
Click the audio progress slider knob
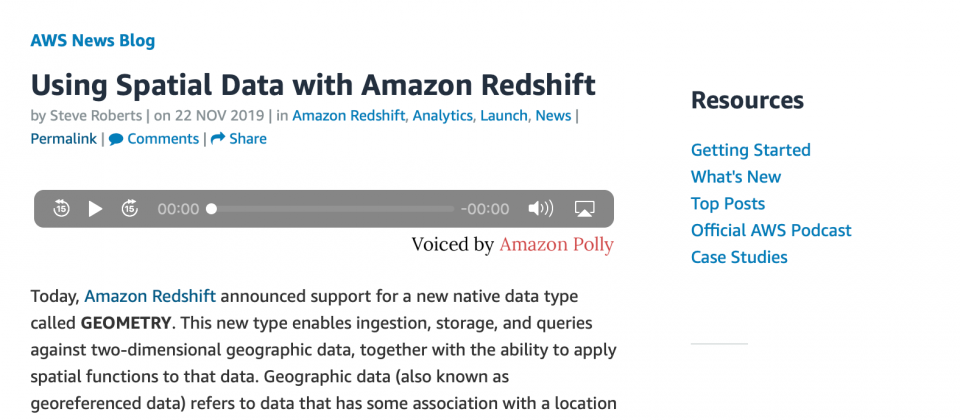coord(211,209)
